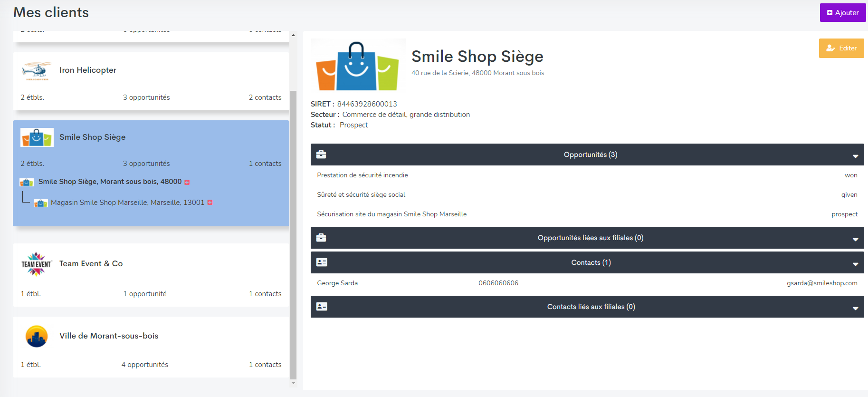This screenshot has height=397, width=868.
Task: Click '1 opportunité' on Team Event & Co card
Action: (x=145, y=293)
